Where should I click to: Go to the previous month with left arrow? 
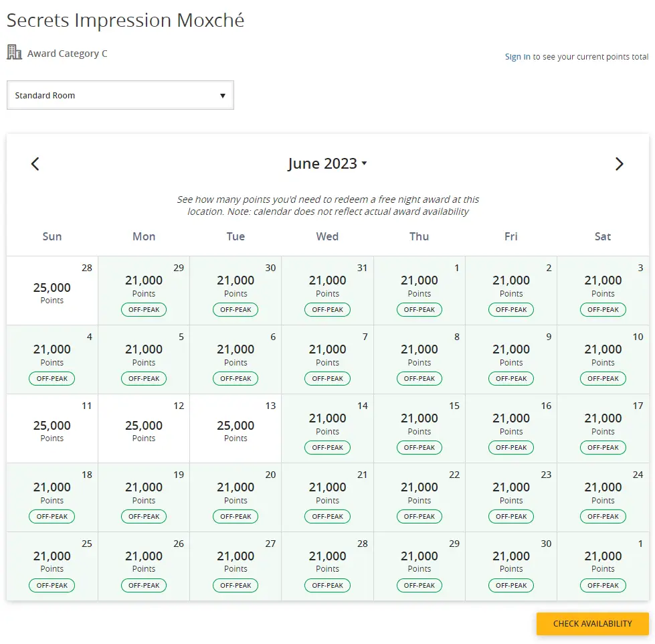click(35, 164)
